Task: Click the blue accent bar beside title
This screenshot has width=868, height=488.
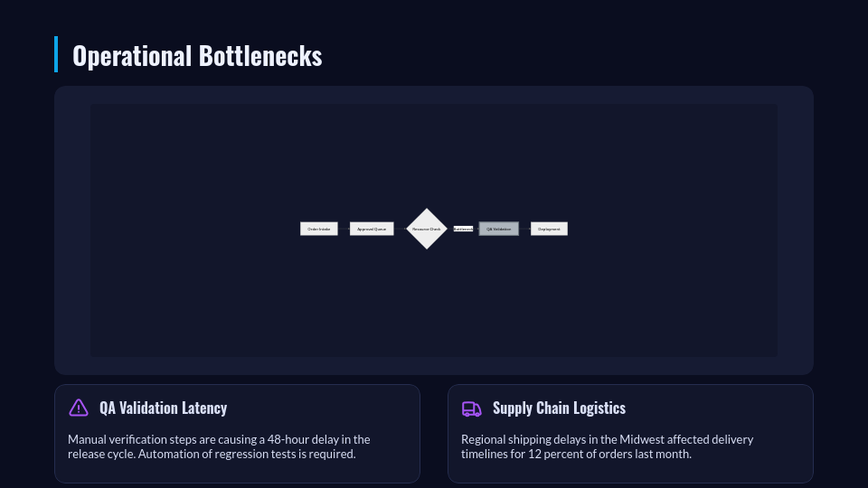Action: 56,54
